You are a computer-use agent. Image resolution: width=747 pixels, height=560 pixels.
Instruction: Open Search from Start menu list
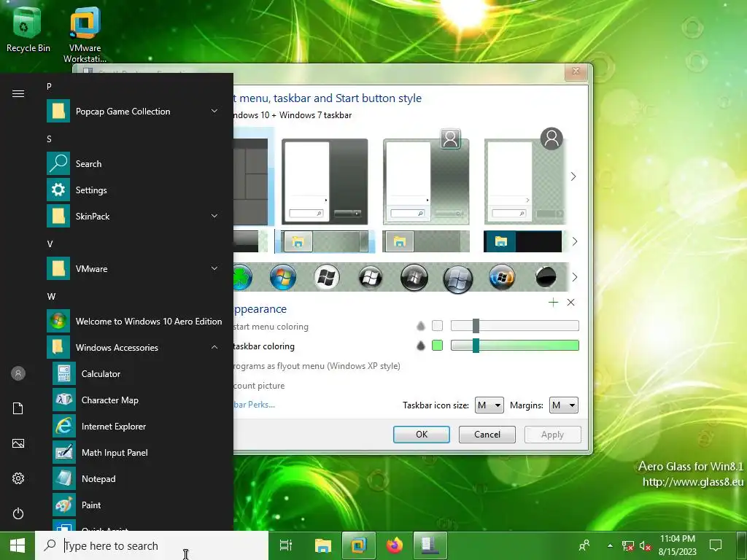134,164
